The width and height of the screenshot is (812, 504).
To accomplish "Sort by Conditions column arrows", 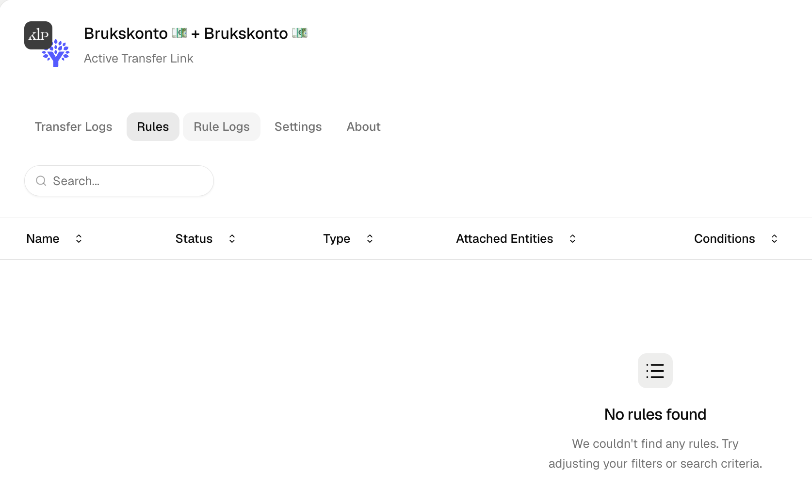I will click(774, 238).
